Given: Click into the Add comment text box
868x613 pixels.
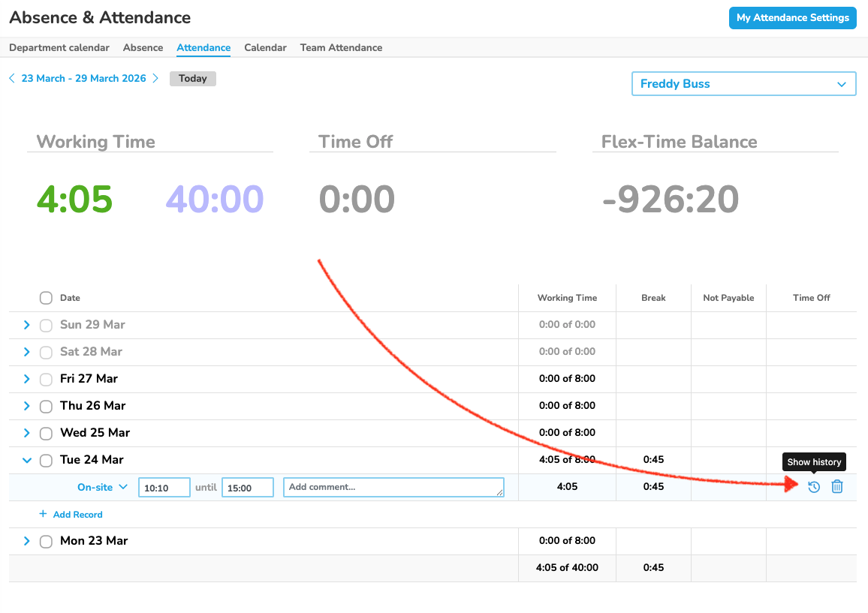Looking at the screenshot, I should tap(393, 487).
